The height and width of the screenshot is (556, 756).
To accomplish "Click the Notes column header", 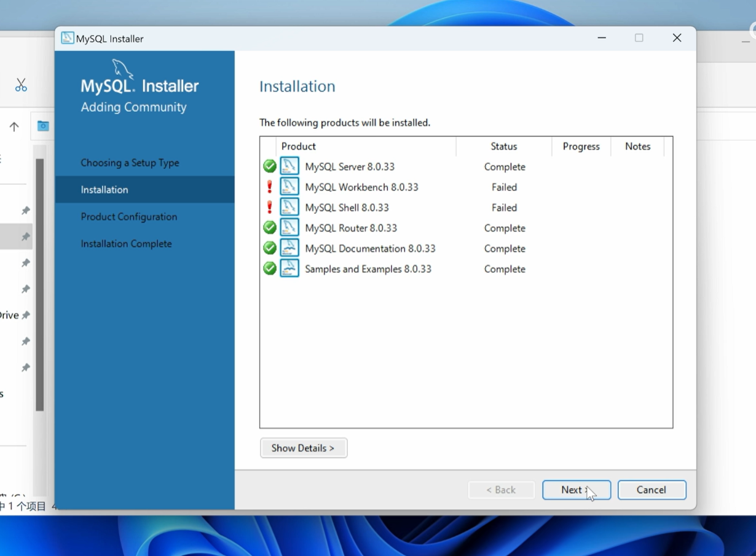I will (x=637, y=146).
